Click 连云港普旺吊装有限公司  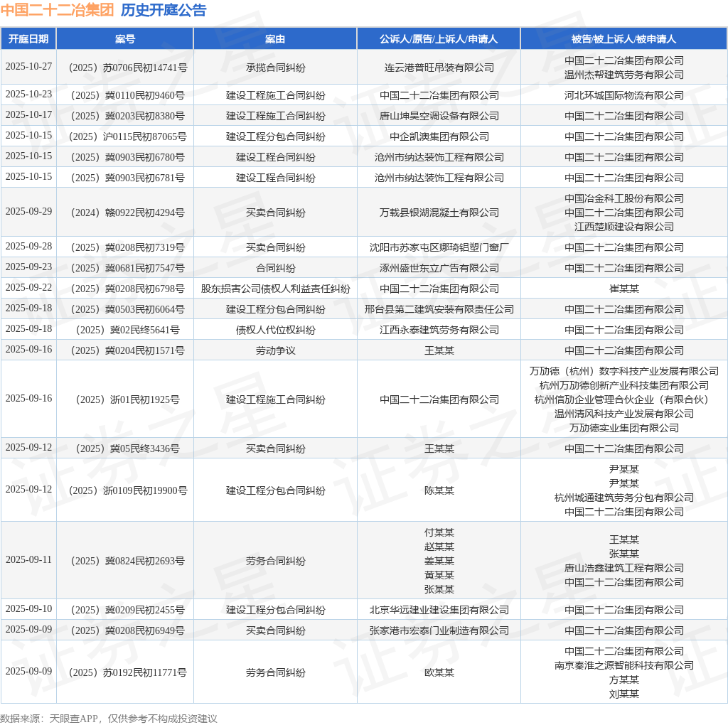(x=439, y=68)
